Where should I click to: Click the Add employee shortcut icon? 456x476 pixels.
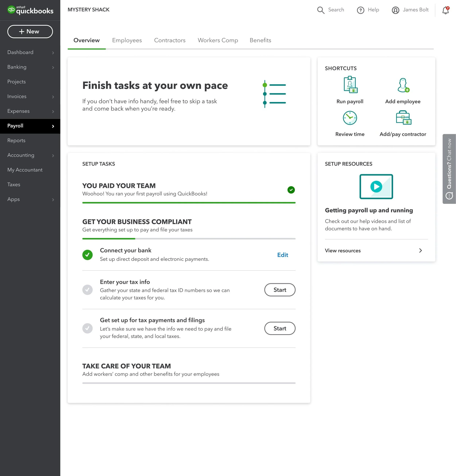pos(403,85)
